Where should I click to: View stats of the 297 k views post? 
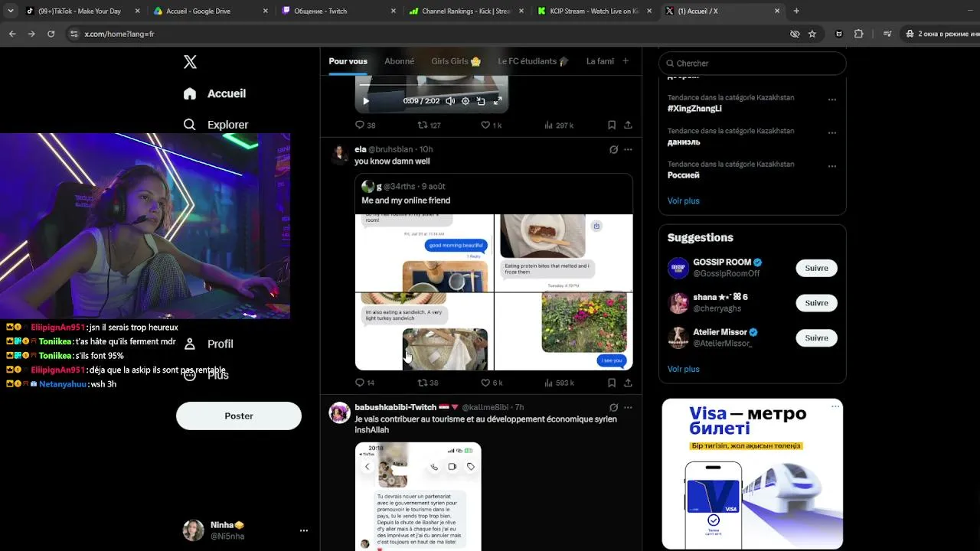(x=558, y=125)
